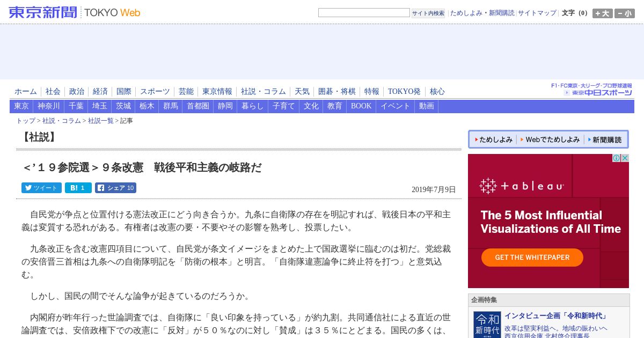Open the 特報 section
Viewport: 644px width, 338px height.
(372, 92)
